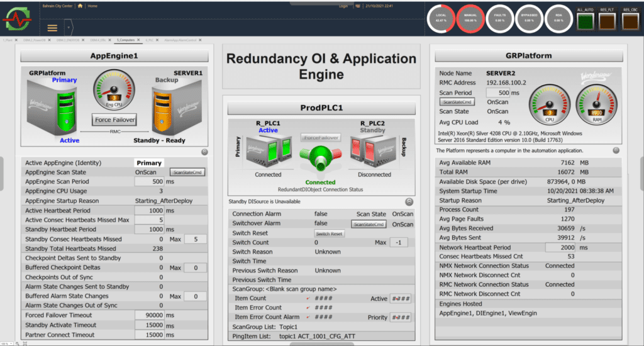Click the Login link

pyautogui.click(x=343, y=6)
